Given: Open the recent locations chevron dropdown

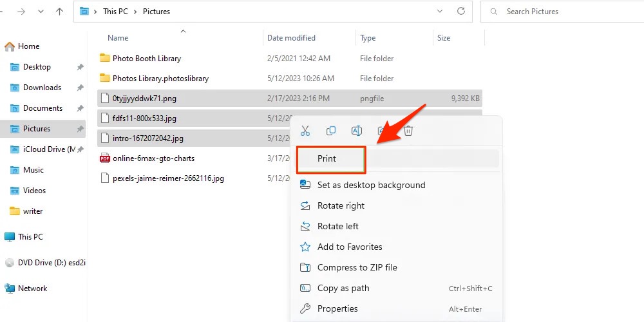Looking at the screenshot, I should click(x=41, y=11).
